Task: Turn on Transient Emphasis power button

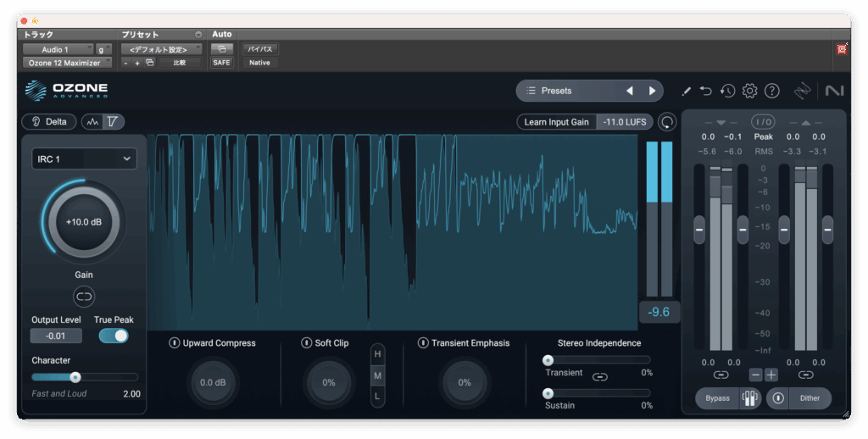Action: pyautogui.click(x=423, y=343)
